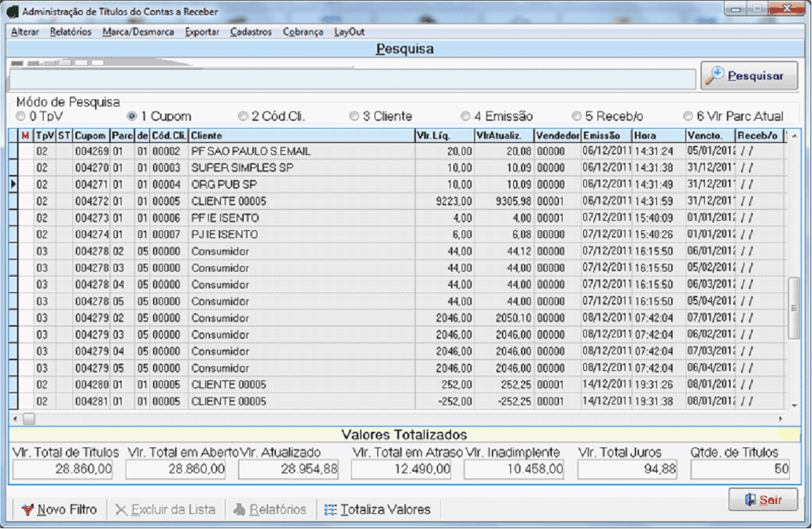This screenshot has width=812, height=529.
Task: Choose the 2 Cód.Cli. search mode
Action: pyautogui.click(x=244, y=117)
